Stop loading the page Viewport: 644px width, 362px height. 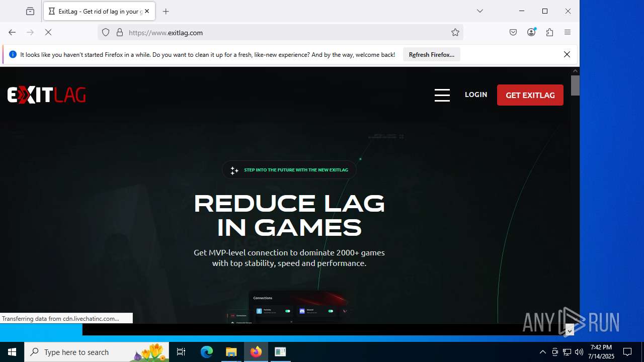pos(48,32)
